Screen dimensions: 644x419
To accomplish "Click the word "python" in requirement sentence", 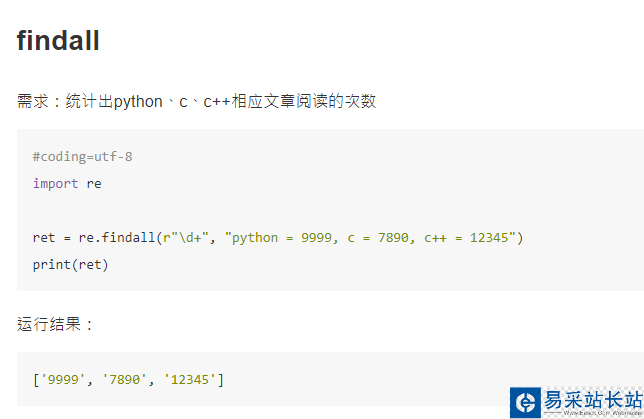I will [x=138, y=101].
